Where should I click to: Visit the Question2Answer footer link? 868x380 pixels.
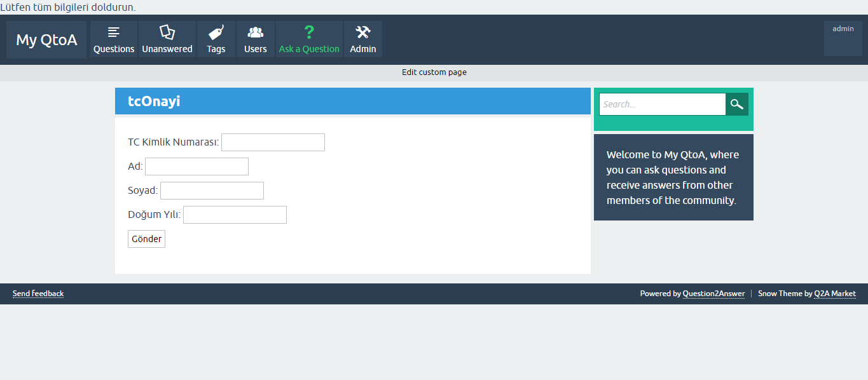[x=713, y=294]
